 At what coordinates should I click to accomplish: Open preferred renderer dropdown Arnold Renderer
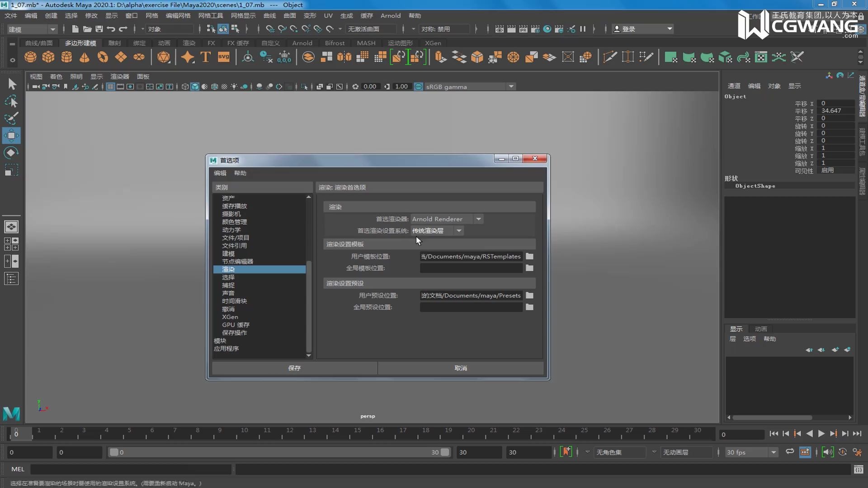446,219
